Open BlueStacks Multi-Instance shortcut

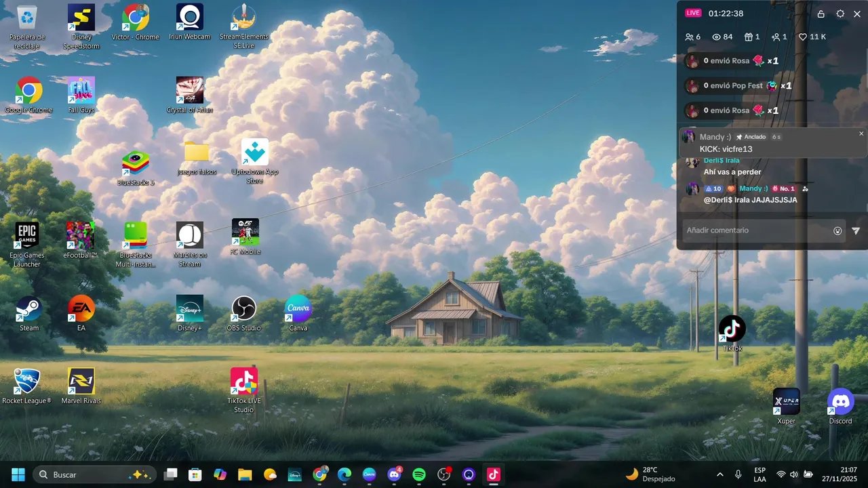tap(136, 245)
